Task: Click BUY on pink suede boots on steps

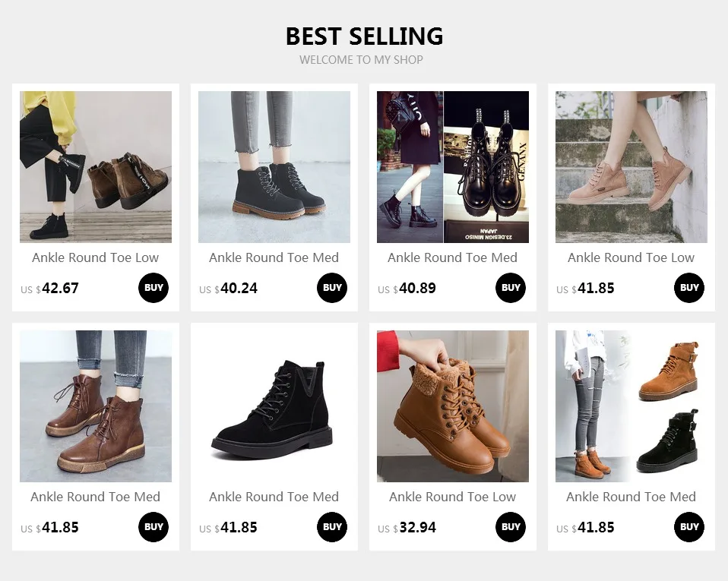Action: point(689,288)
